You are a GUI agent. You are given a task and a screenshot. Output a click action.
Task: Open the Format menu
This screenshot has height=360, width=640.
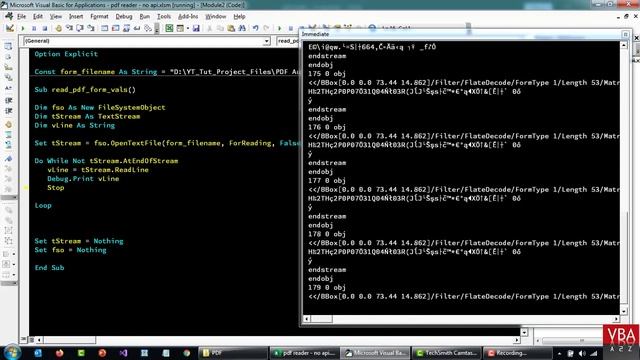99,16
